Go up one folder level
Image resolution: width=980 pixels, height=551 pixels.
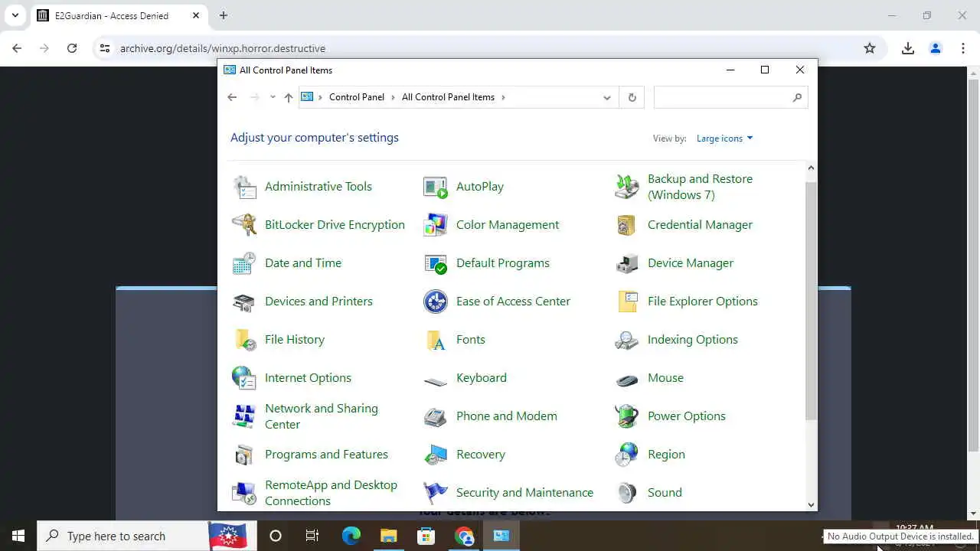[289, 97]
